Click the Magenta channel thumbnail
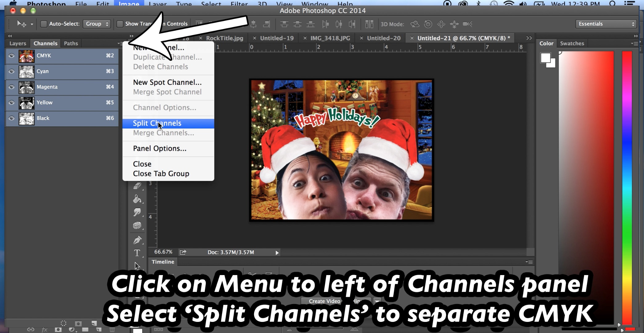The height and width of the screenshot is (333, 644). tap(26, 87)
